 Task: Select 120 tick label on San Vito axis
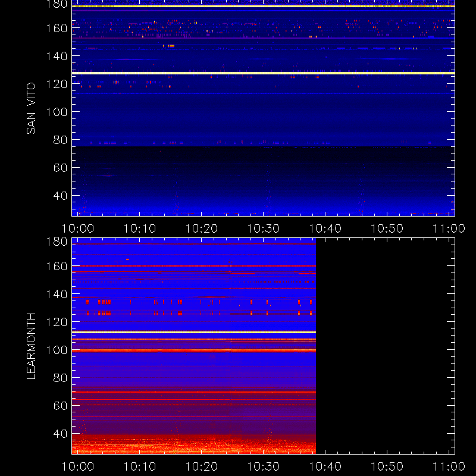pyautogui.click(x=57, y=84)
